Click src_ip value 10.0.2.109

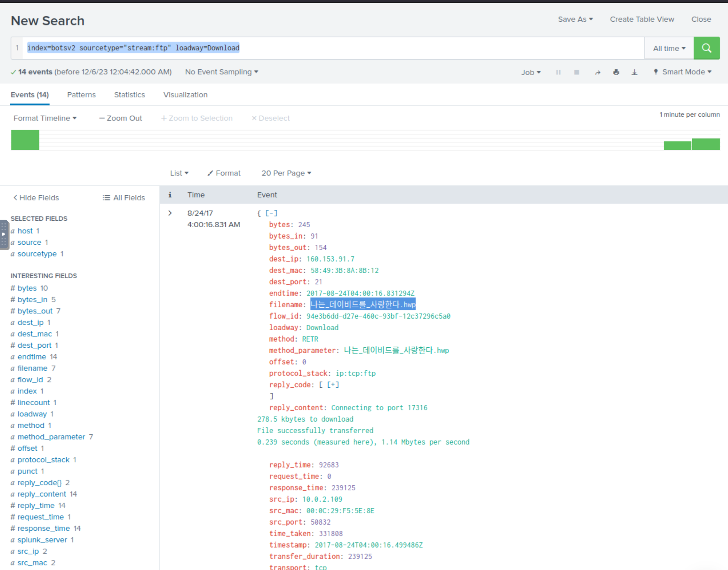(322, 499)
